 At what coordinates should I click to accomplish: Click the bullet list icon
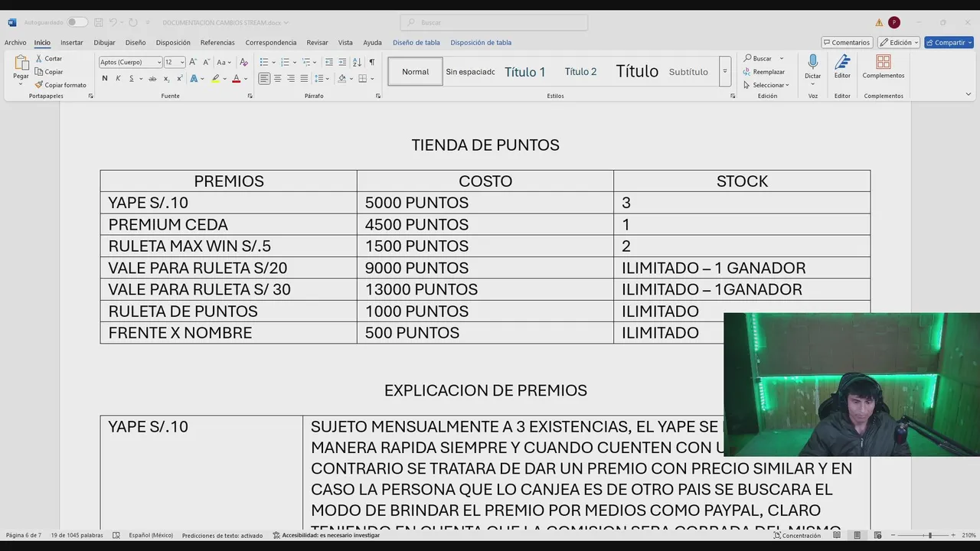263,62
